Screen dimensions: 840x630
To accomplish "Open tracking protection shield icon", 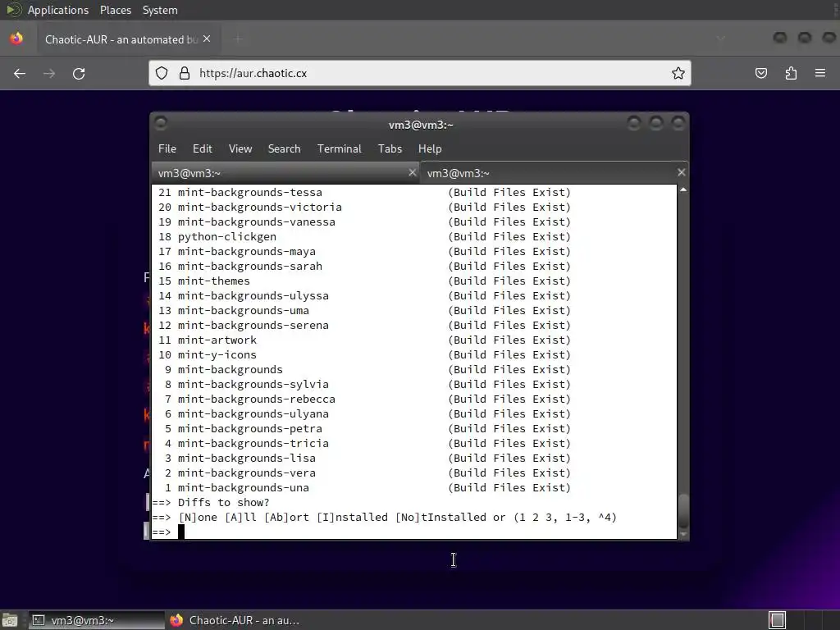I will click(162, 73).
